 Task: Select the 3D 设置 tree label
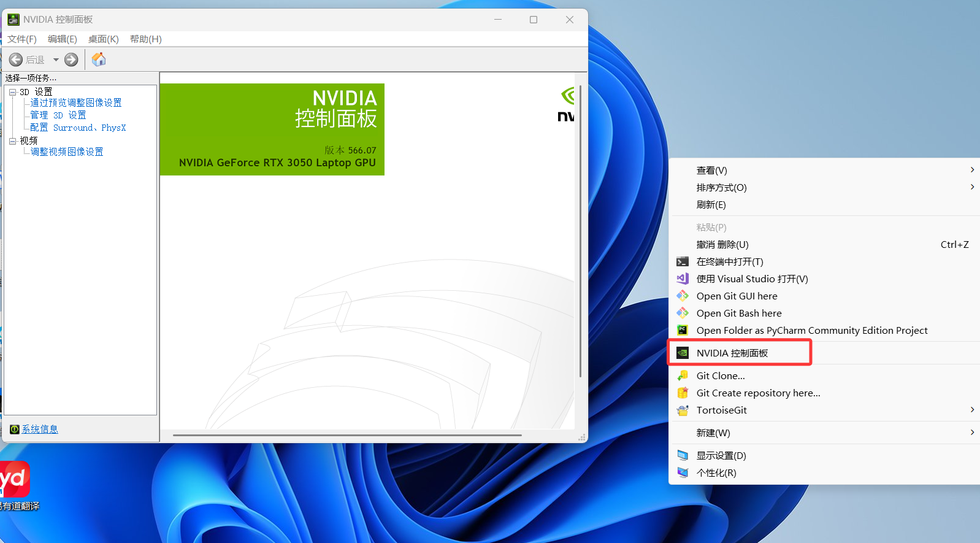36,92
